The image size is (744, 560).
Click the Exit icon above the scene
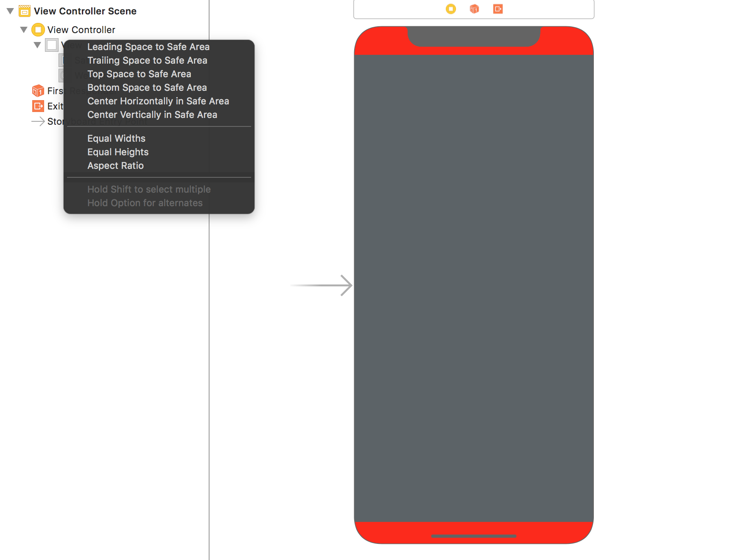coord(498,9)
